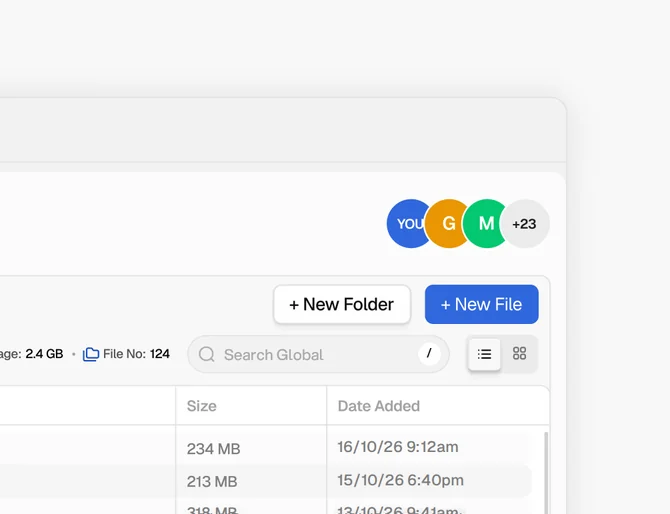Image resolution: width=670 pixels, height=514 pixels.
Task: Switch to list view
Action: pyautogui.click(x=484, y=354)
